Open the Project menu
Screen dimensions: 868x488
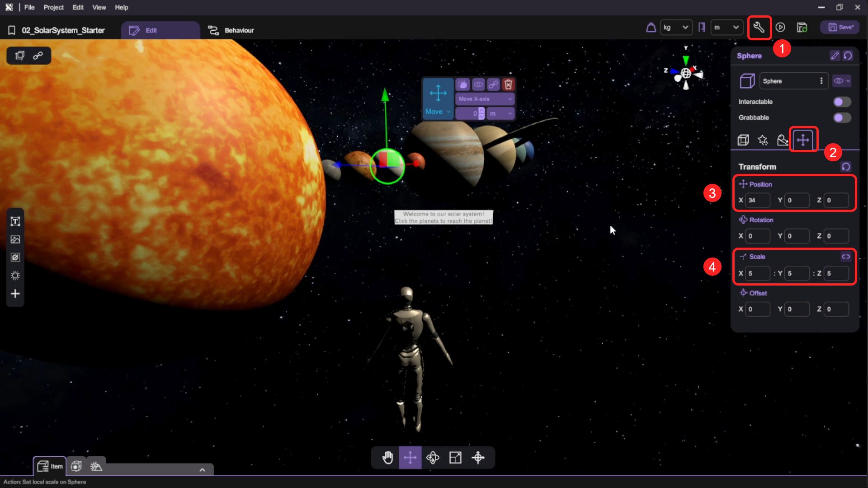(53, 7)
